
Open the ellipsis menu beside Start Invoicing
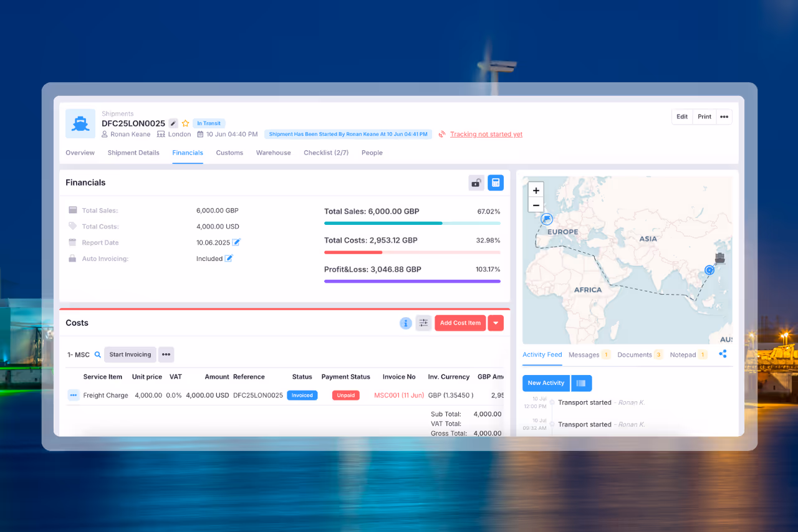coord(166,354)
